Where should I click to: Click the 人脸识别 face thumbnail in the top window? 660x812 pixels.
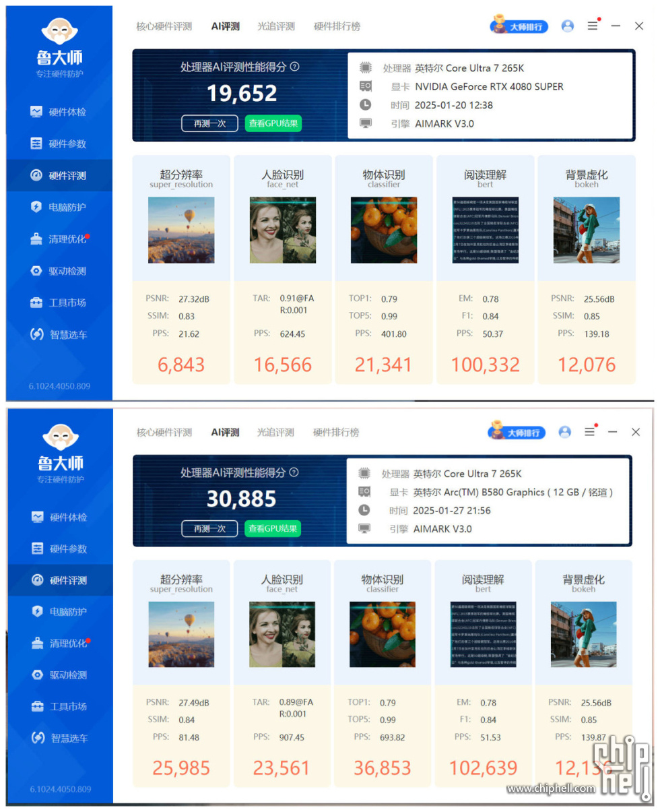coord(283,230)
